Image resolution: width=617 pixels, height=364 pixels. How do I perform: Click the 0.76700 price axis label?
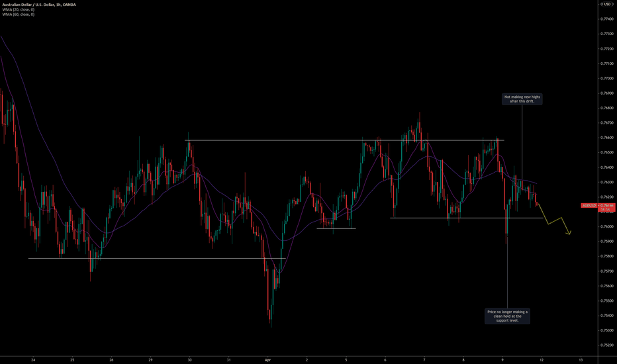tap(606, 123)
